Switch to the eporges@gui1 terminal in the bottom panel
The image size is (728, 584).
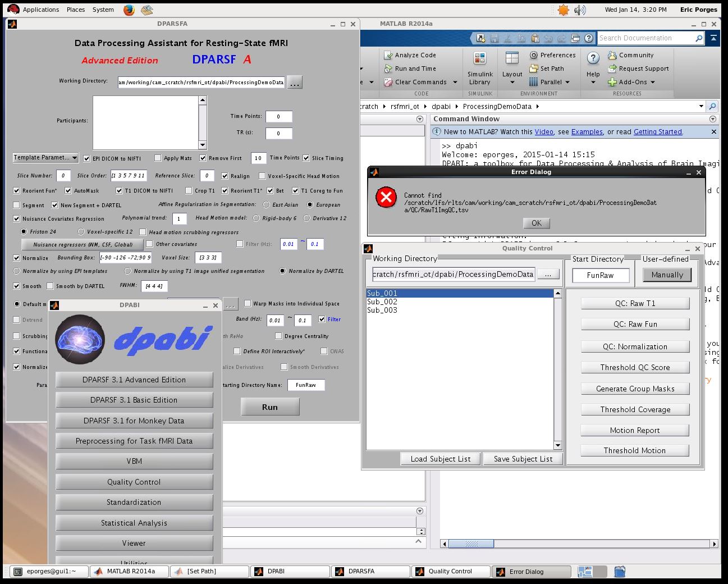click(49, 571)
